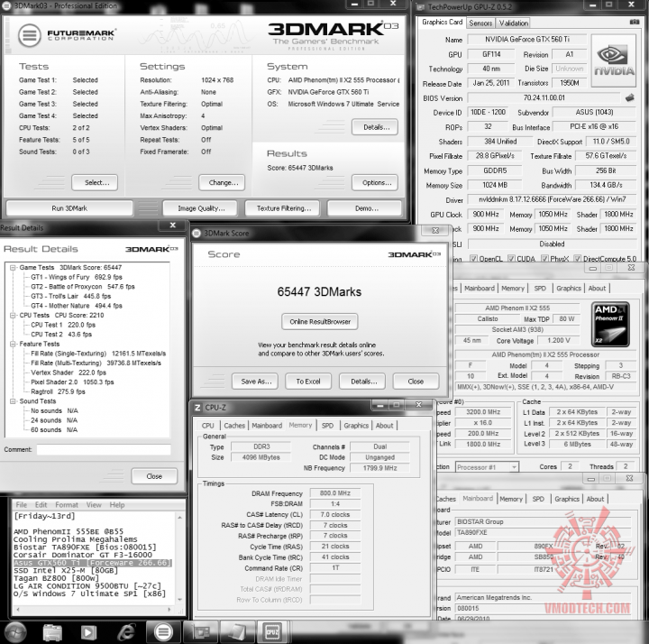Screen dimensions: 649x644
Task: Click the GPU-Z taskbar icon
Action: click(x=201, y=632)
